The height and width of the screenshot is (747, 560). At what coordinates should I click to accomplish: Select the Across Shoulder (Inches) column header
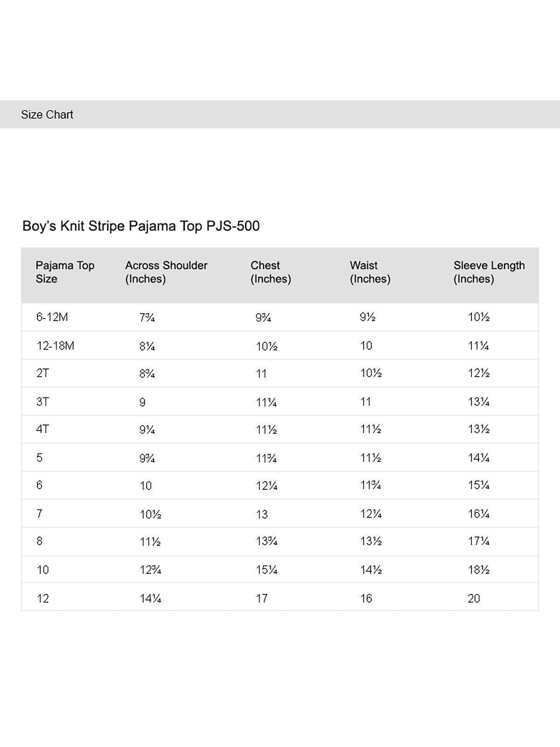(x=166, y=272)
